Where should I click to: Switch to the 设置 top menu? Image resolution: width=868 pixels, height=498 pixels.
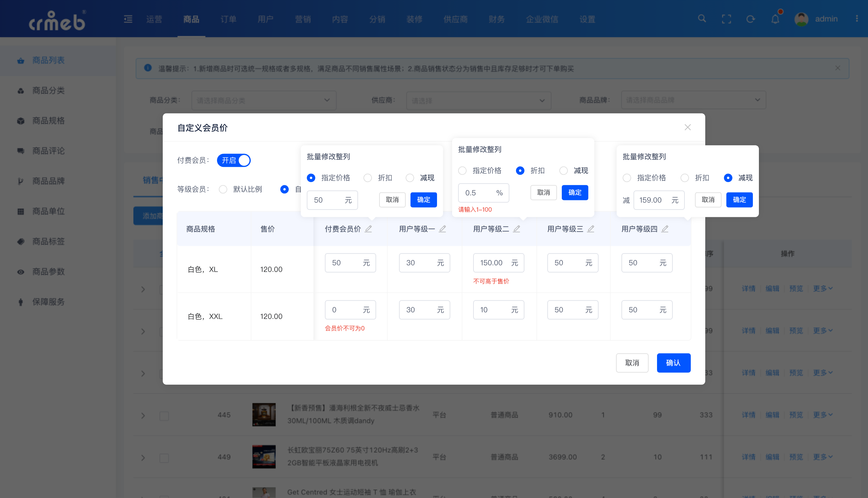coord(587,19)
